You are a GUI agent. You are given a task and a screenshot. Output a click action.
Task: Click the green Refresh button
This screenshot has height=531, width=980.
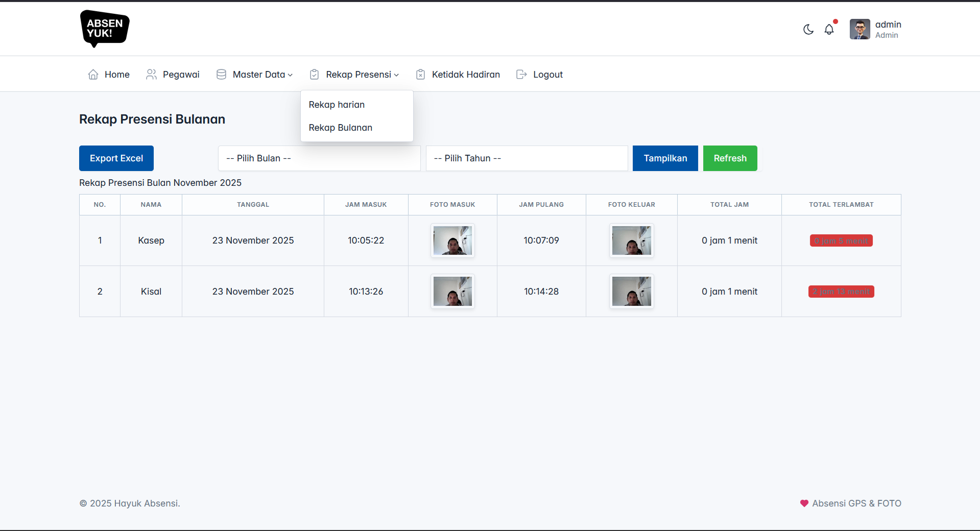pyautogui.click(x=730, y=158)
